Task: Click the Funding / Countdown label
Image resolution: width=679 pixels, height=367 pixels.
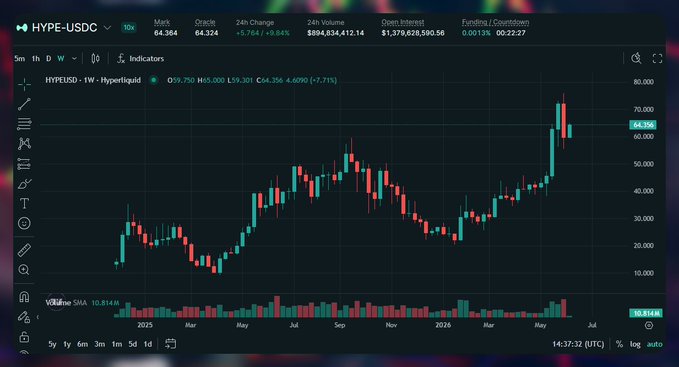Action: point(495,22)
